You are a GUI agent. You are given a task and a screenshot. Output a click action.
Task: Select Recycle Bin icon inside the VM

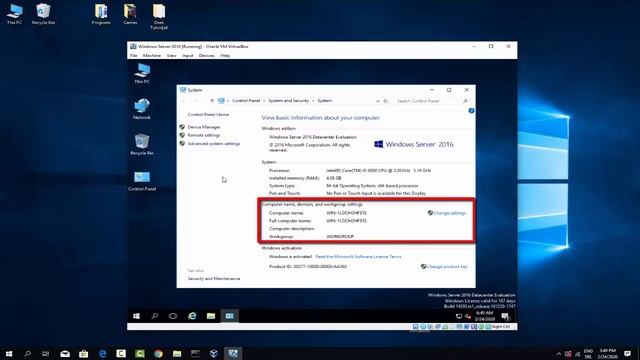click(x=142, y=144)
